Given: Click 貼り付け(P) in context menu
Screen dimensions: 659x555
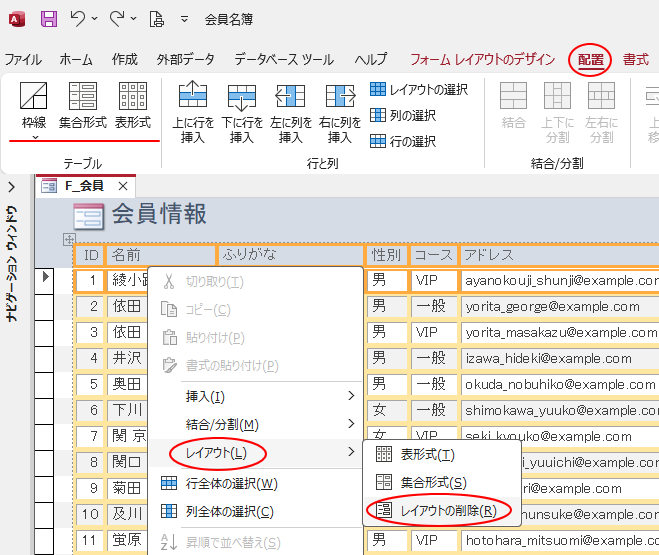Looking at the screenshot, I should click(x=256, y=338).
